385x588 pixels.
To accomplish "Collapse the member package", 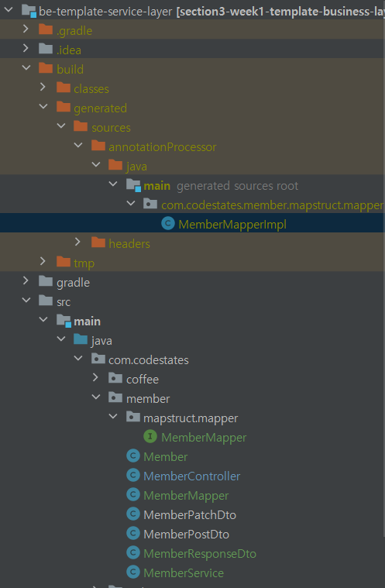I will (96, 397).
